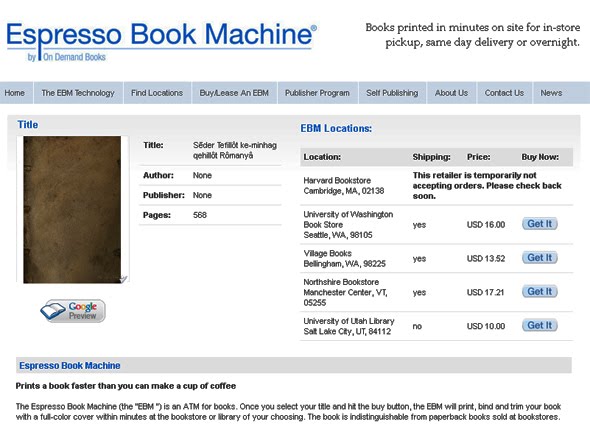Screen dimensions: 590x424
Task: Click Get It for Village Books
Action: 540,258
